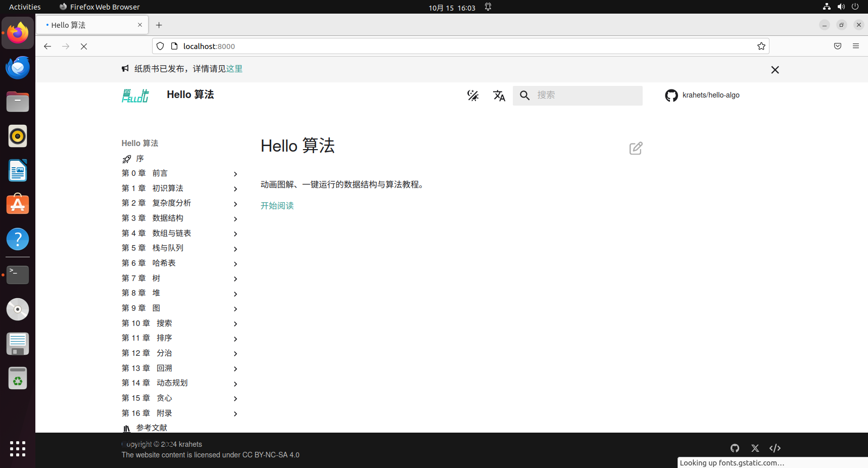Dismiss the announcement banner
This screenshot has width=868, height=468.
coord(775,70)
